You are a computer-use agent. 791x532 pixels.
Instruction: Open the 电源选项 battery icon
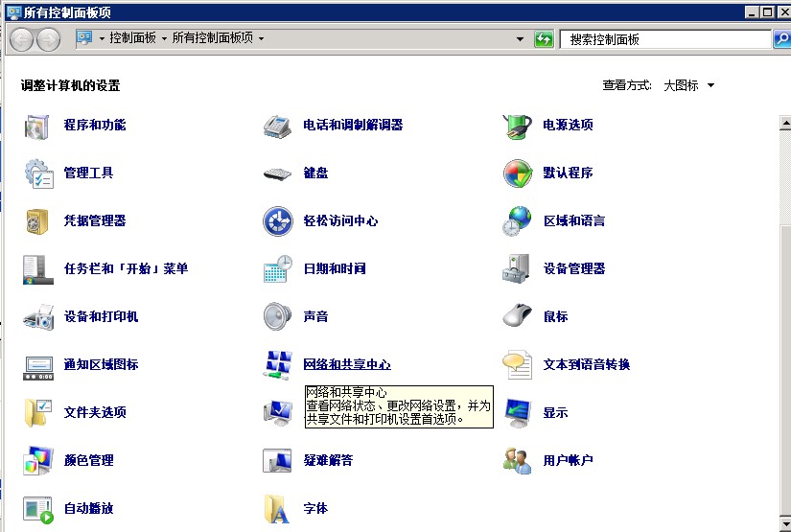click(517, 126)
